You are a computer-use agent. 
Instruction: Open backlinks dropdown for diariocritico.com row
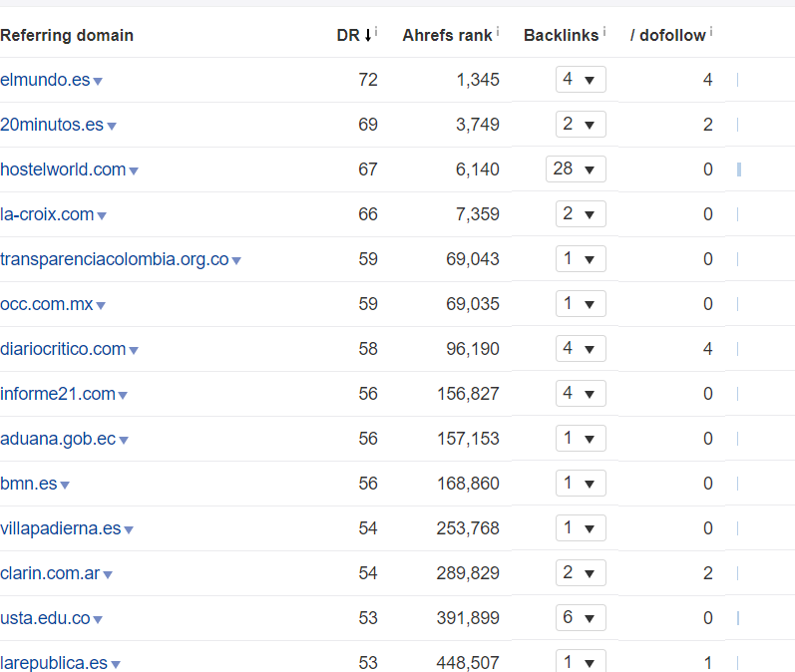(581, 349)
